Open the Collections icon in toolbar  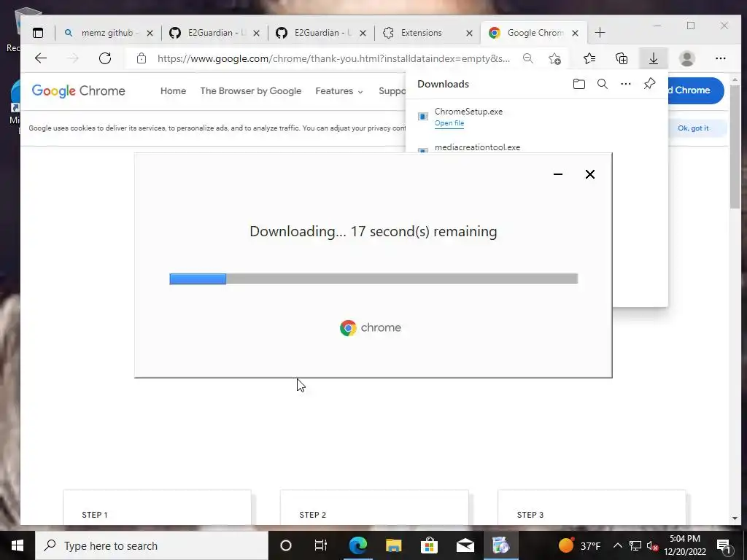622,58
